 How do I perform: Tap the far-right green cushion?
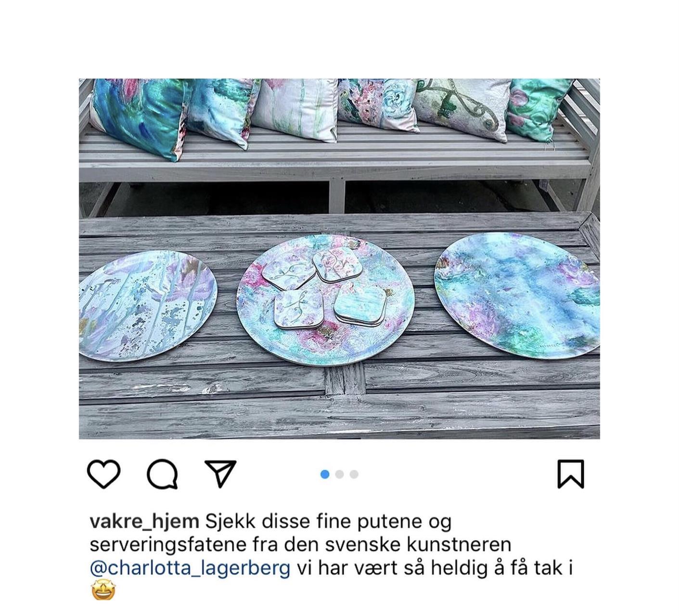click(x=538, y=108)
